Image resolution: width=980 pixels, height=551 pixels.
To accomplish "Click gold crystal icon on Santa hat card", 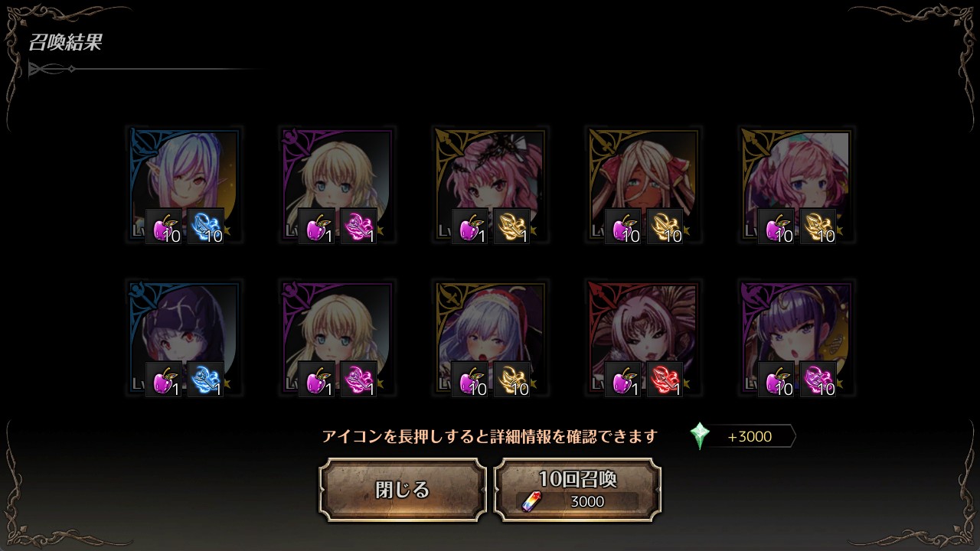I will [x=511, y=380].
